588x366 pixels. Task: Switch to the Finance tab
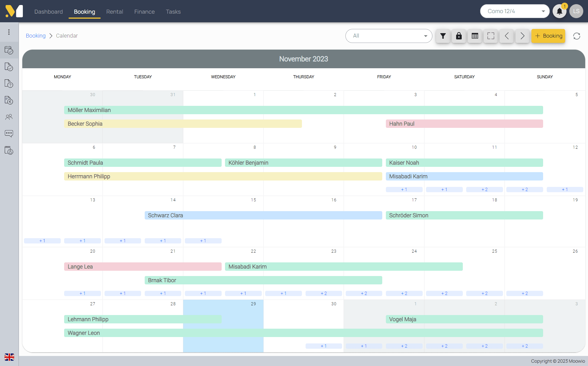(144, 12)
